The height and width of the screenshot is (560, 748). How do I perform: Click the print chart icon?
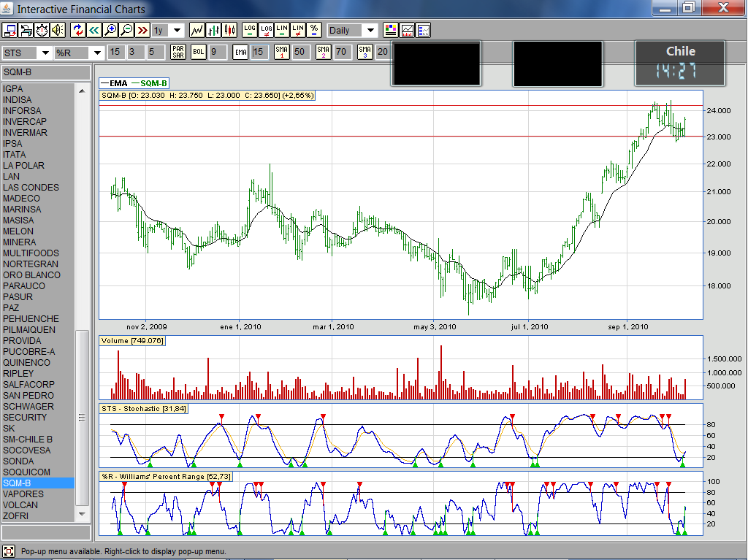[26, 30]
